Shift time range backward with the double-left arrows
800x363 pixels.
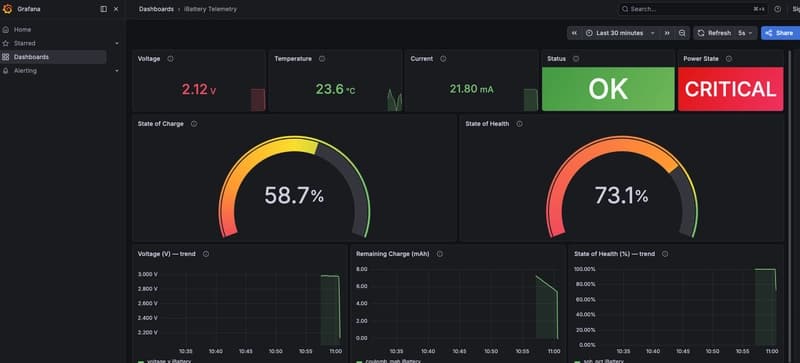574,33
